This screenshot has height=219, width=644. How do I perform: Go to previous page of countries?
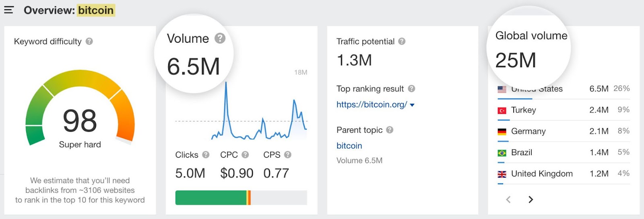click(x=508, y=199)
